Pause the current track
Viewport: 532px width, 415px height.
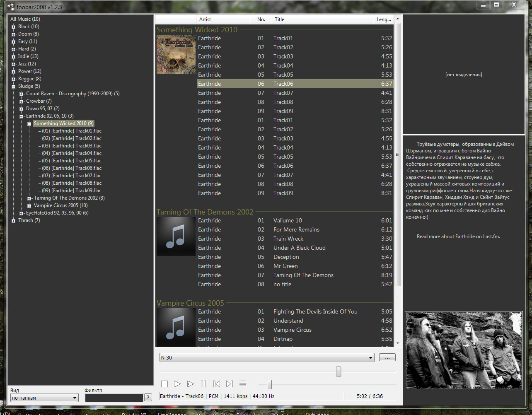coord(203,384)
